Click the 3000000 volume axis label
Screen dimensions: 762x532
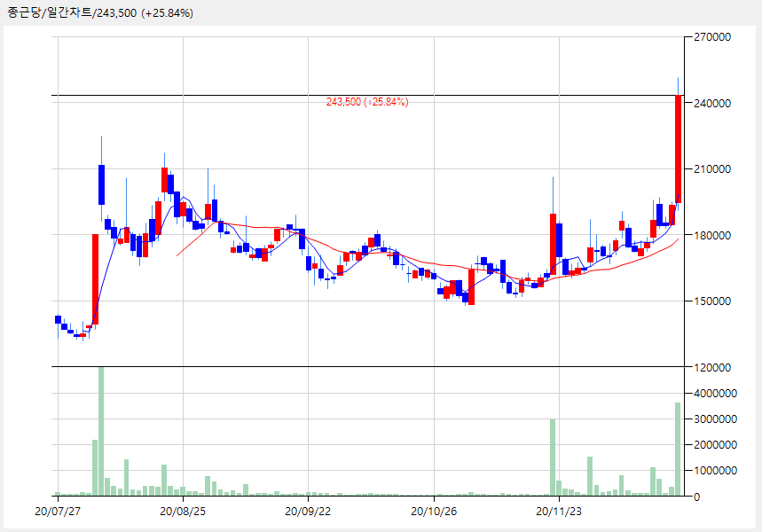click(x=715, y=419)
